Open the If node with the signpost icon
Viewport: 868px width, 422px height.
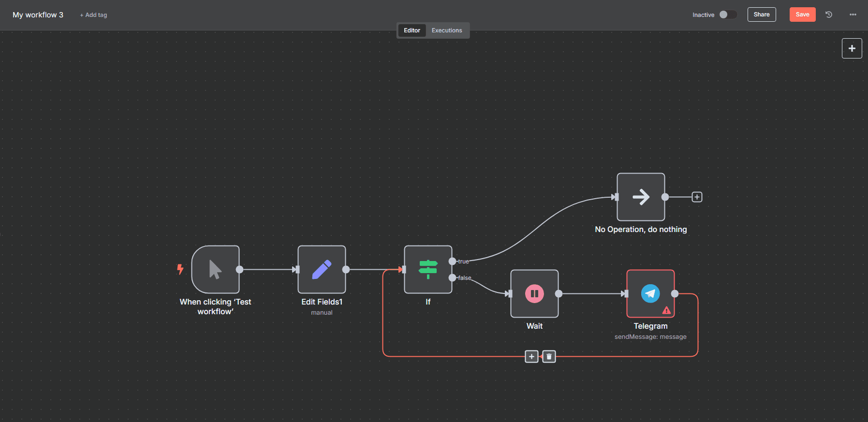428,269
